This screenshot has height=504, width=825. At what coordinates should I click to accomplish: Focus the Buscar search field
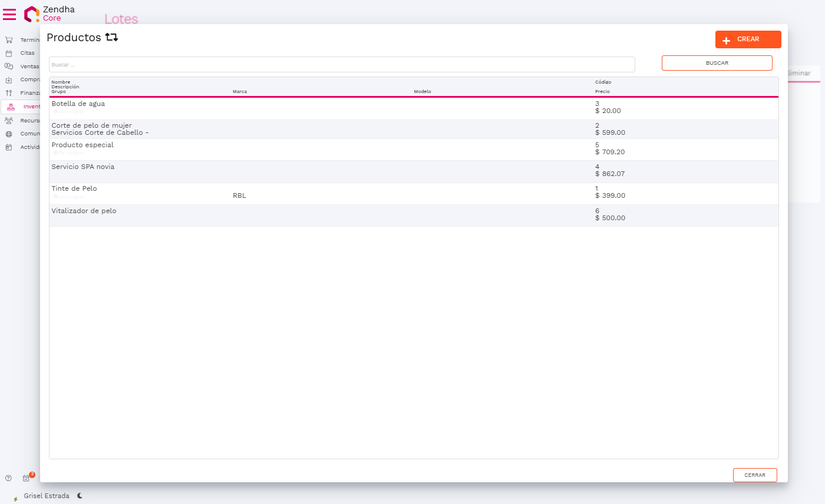[x=342, y=64]
